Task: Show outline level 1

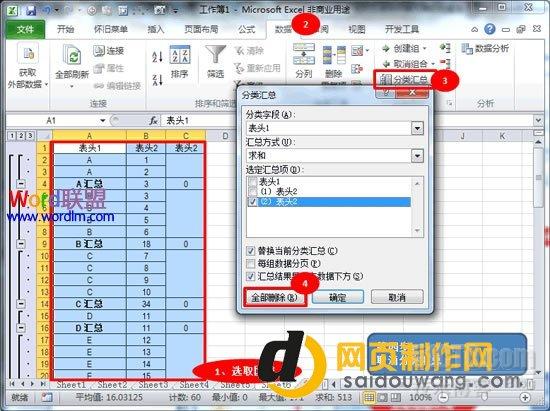Action: [12, 136]
